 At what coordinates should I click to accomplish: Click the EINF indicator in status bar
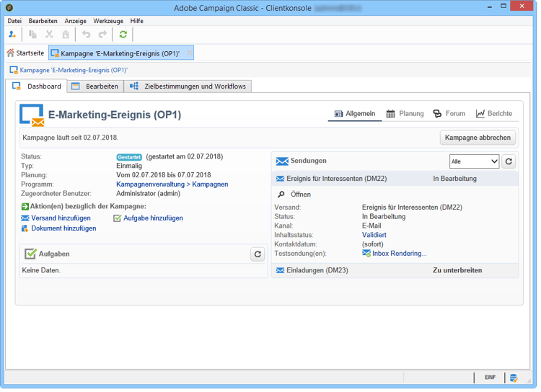point(490,378)
